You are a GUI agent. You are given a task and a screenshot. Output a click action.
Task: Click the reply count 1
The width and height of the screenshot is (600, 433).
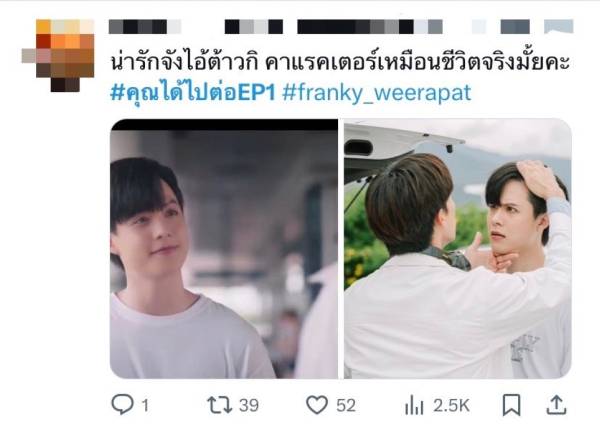pos(145,405)
